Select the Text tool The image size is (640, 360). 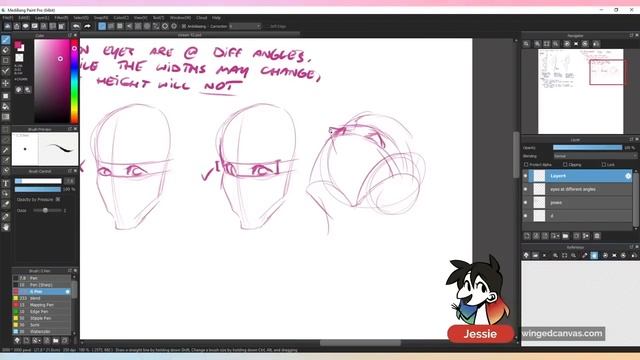pos(6,184)
